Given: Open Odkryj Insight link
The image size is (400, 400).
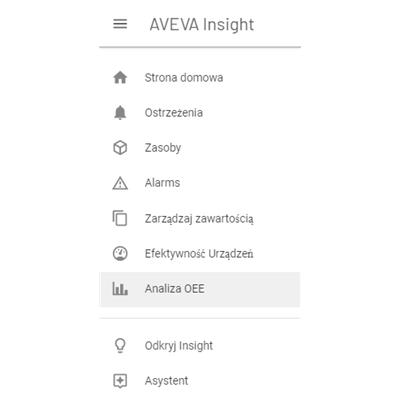Looking at the screenshot, I should tap(200, 345).
